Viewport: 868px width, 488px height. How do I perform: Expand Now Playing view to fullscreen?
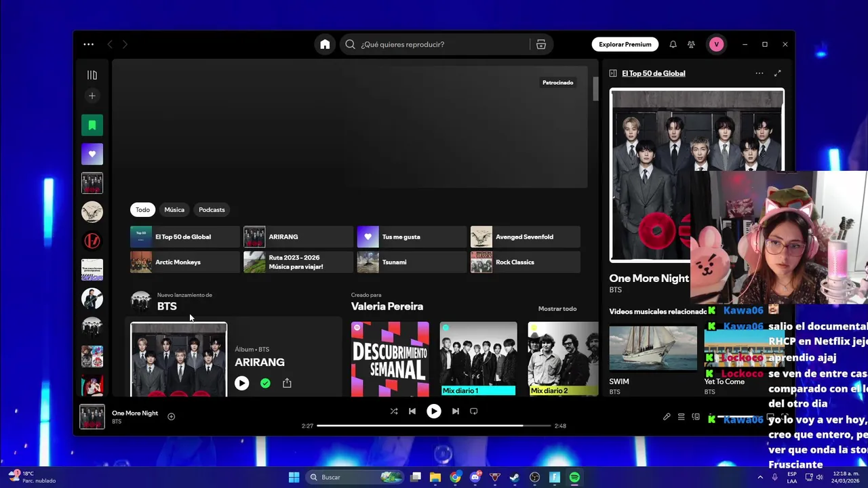pos(778,73)
